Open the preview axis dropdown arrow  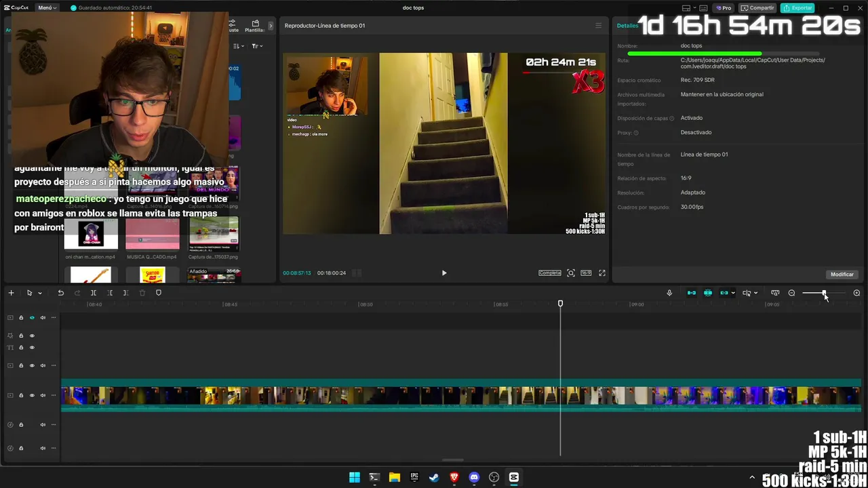click(x=755, y=293)
